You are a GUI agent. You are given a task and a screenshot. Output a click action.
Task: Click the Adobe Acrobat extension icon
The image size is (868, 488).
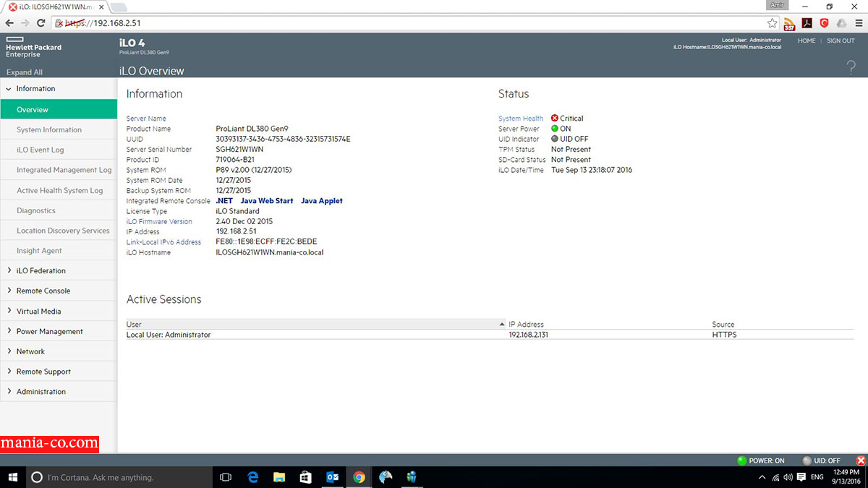[x=807, y=23]
